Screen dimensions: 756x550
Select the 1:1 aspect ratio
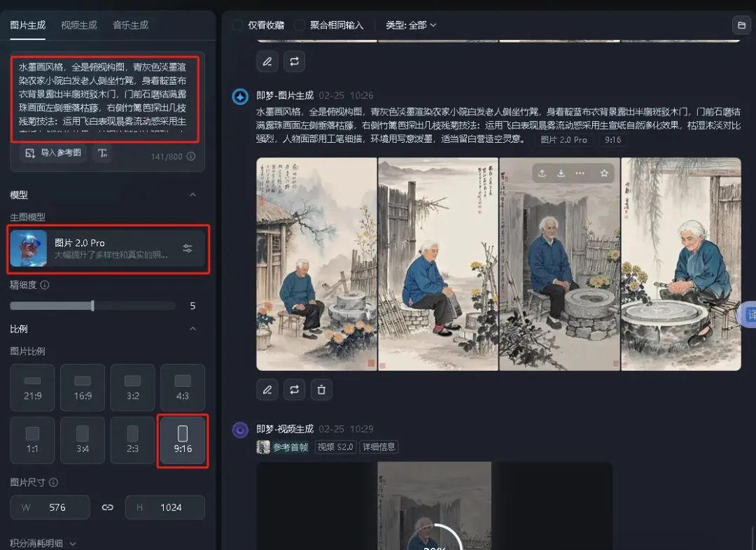[32, 440]
